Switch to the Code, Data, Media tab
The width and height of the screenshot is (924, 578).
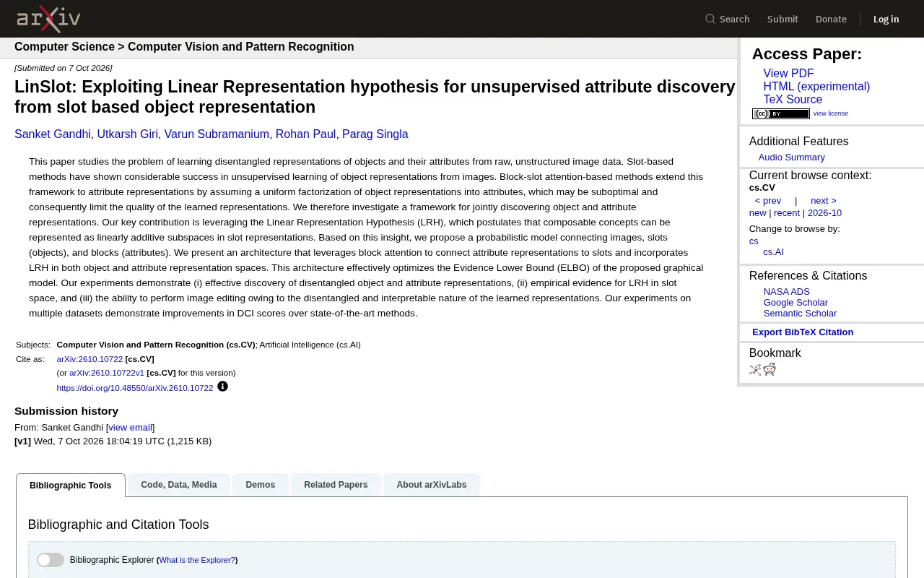pyautogui.click(x=179, y=485)
